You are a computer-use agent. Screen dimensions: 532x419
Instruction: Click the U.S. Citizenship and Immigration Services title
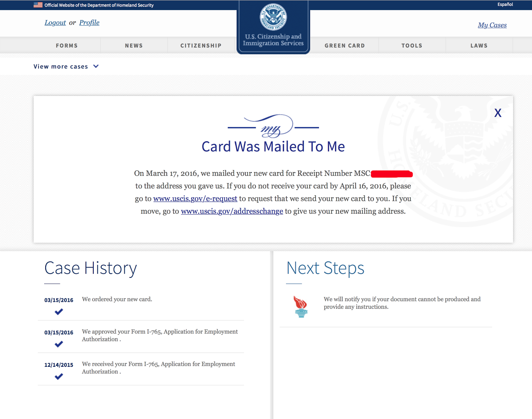(x=273, y=40)
